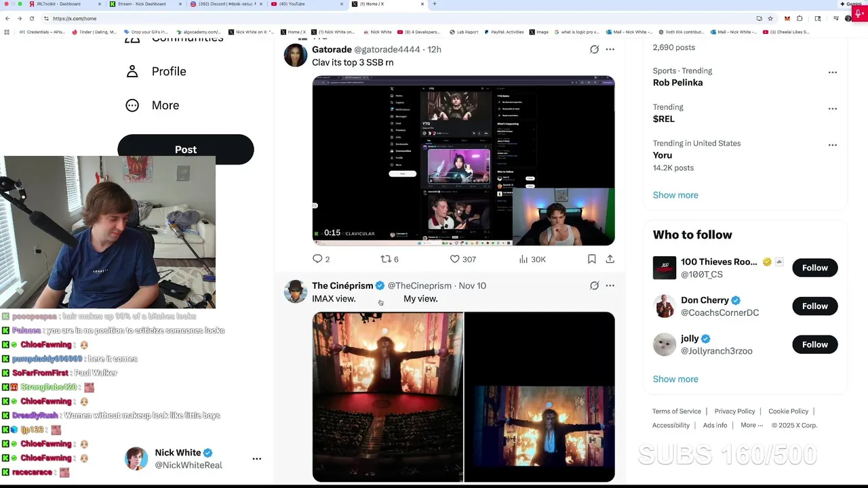Open PayPal: Activities bookmark

[504, 32]
